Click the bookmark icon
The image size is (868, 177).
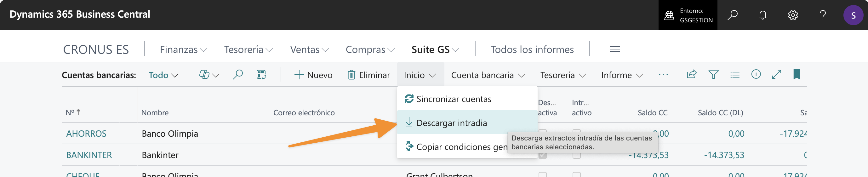pos(797,74)
